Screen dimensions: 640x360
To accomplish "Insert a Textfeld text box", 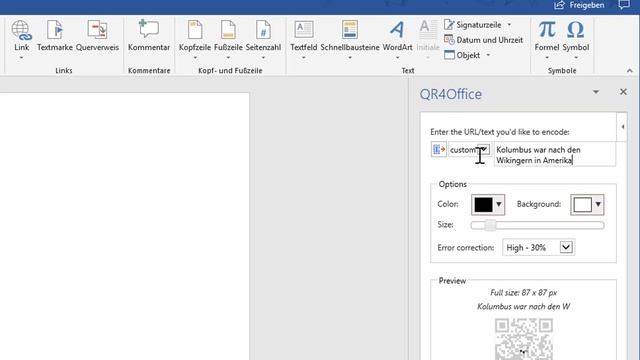I will [304, 40].
